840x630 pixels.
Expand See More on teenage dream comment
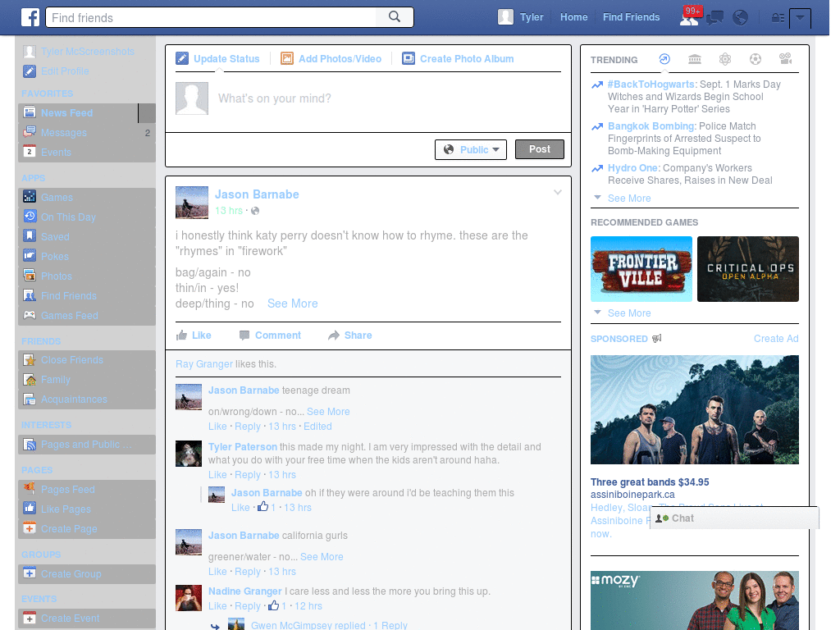coord(328,412)
